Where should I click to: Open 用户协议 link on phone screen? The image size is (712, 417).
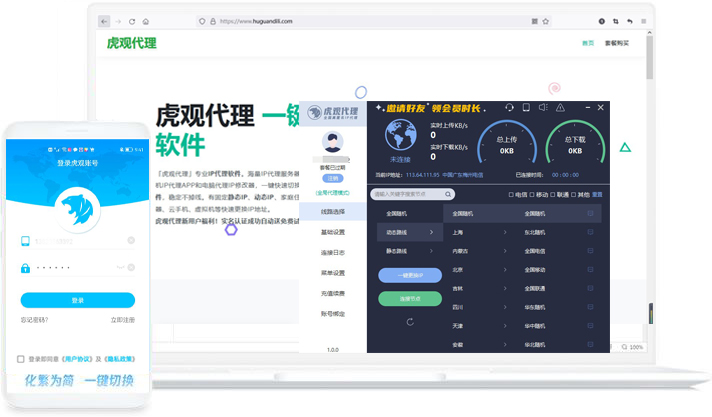[77, 359]
